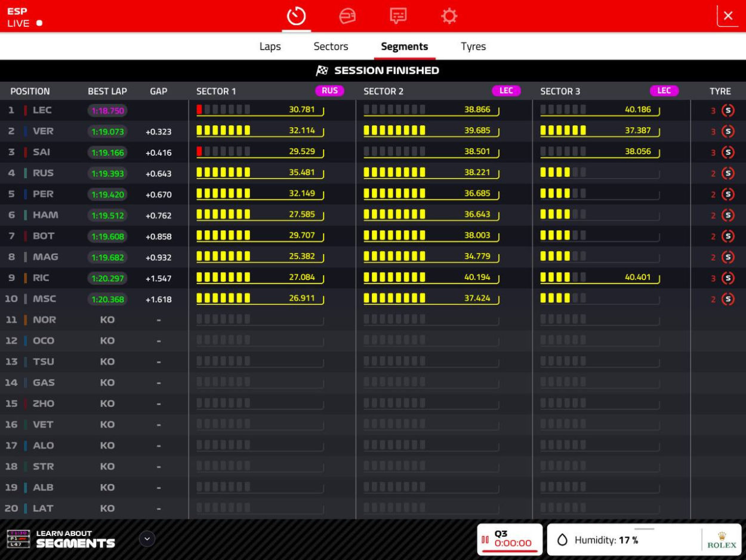Screen dimensions: 746x560
Task: Click MAG sector 1 time 25.382
Action: [x=302, y=256]
